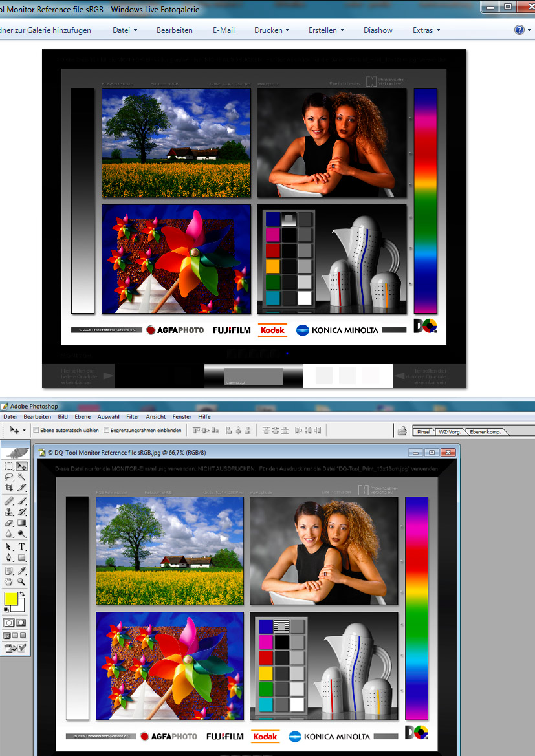Open the Fenster menu
This screenshot has width=535, height=756.
click(x=182, y=416)
